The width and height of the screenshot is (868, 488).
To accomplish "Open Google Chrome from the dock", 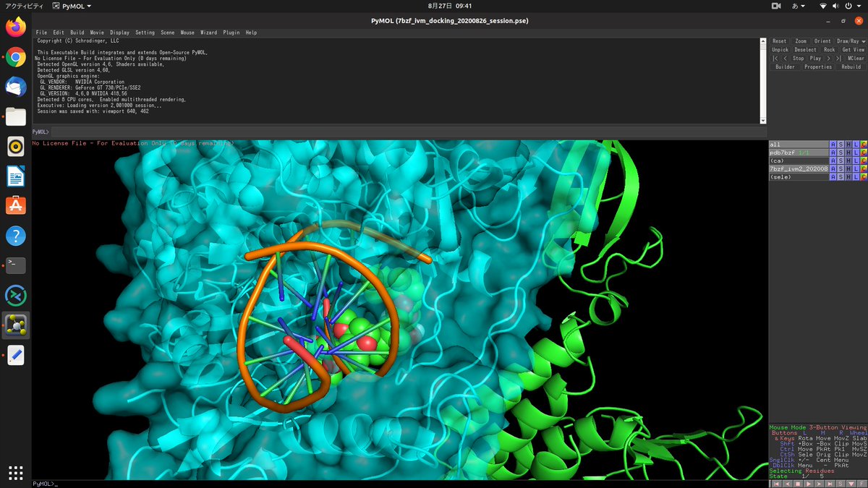I will click(16, 57).
